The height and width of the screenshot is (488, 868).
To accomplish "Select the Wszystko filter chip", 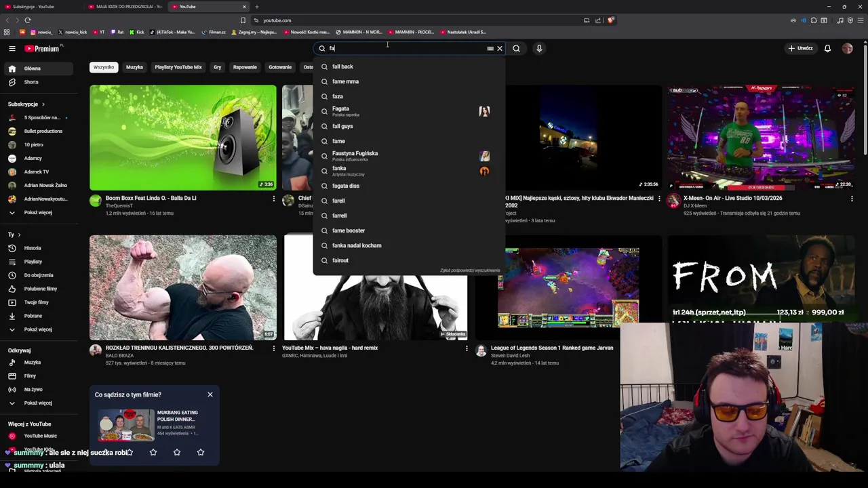I will 104,67.
